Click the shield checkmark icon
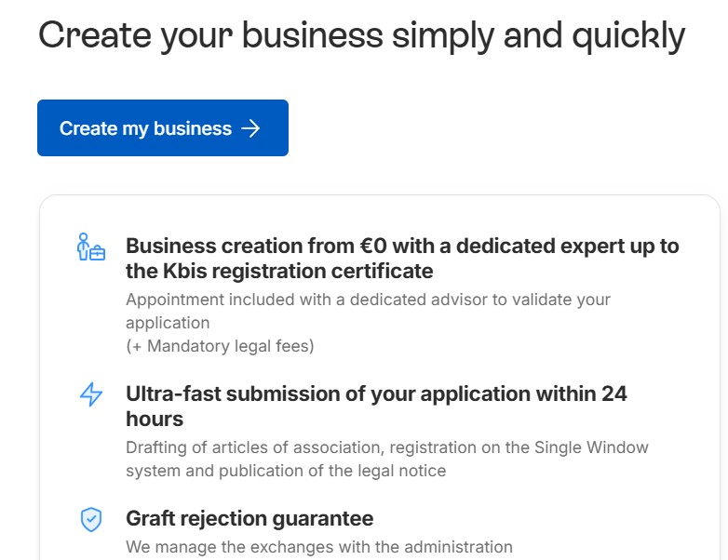This screenshot has height=560, width=728. tap(90, 519)
